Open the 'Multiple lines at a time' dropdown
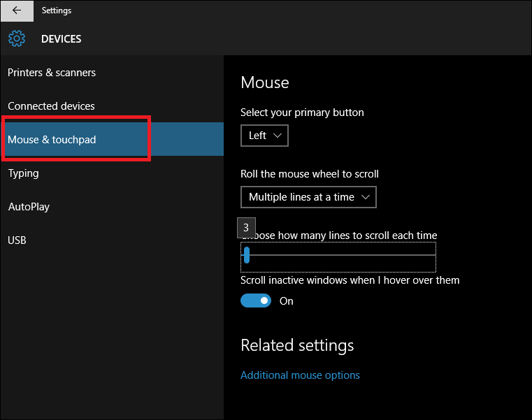 tap(308, 197)
